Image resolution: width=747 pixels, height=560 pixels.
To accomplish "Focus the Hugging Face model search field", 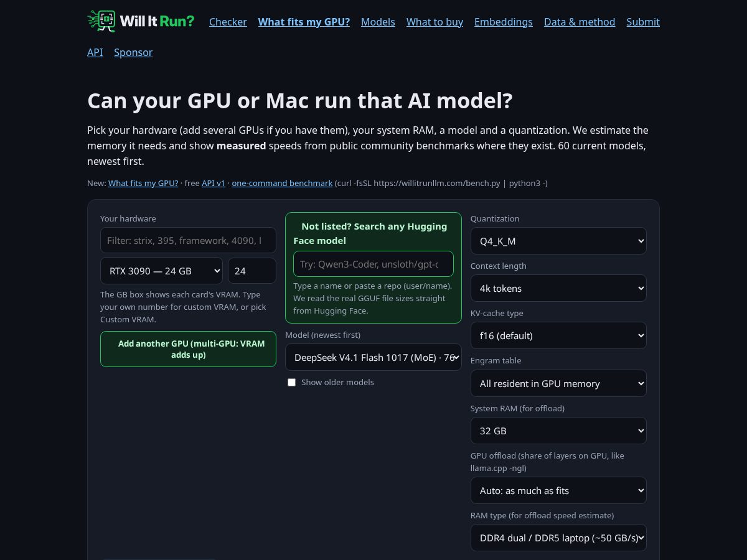I will 374,264.
